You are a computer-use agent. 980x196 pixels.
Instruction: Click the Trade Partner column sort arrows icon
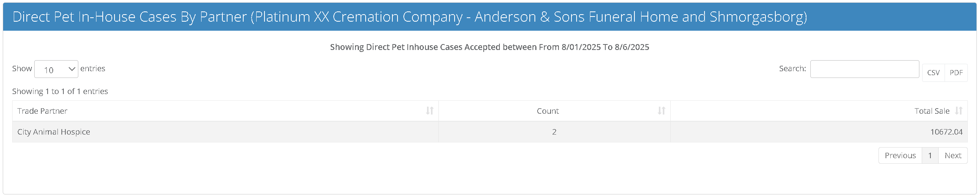[429, 111]
